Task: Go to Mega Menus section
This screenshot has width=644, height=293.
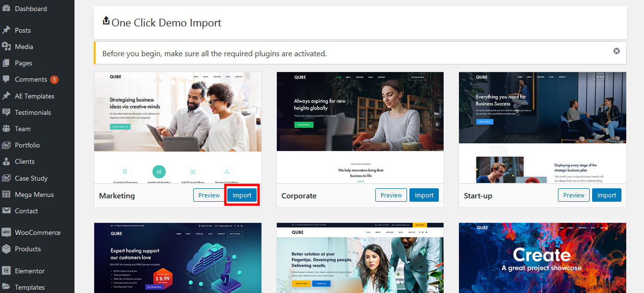Action: point(34,195)
